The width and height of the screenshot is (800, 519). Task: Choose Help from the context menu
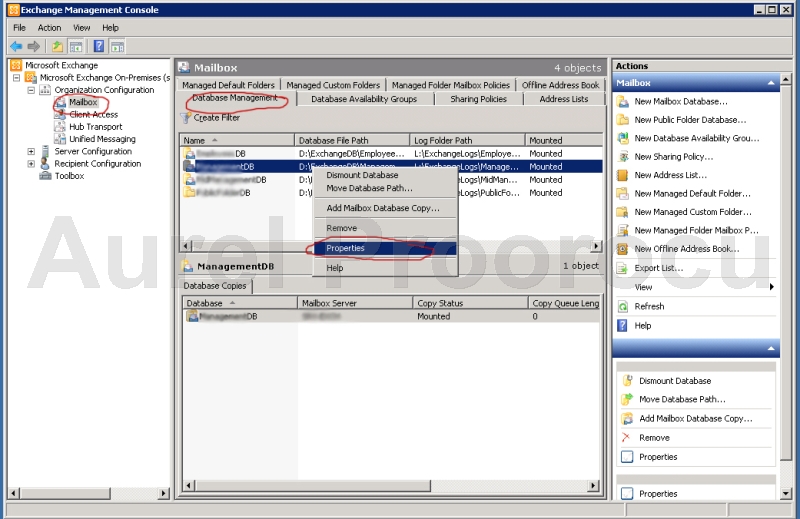(x=385, y=268)
